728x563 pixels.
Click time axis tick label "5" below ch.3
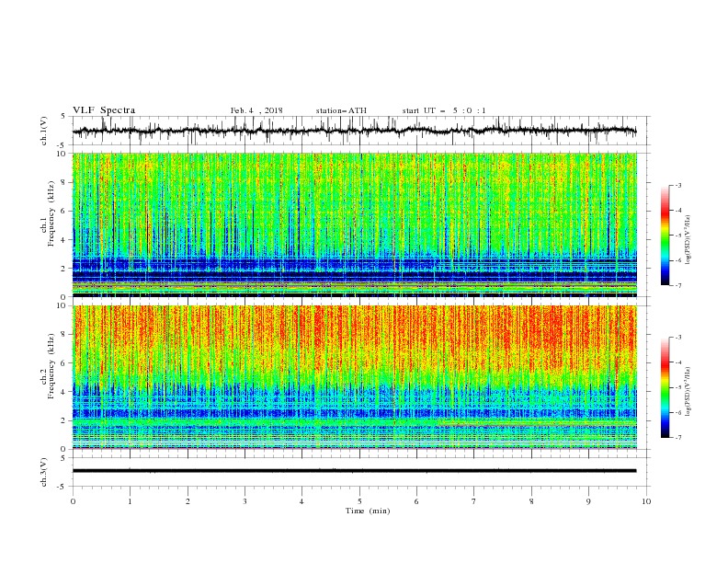359,501
